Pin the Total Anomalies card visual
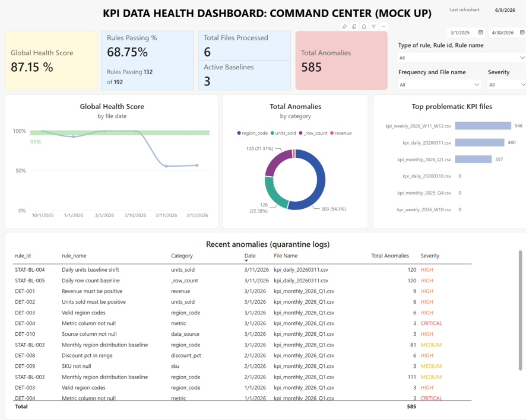This screenshot has width=526, height=420. [344, 27]
